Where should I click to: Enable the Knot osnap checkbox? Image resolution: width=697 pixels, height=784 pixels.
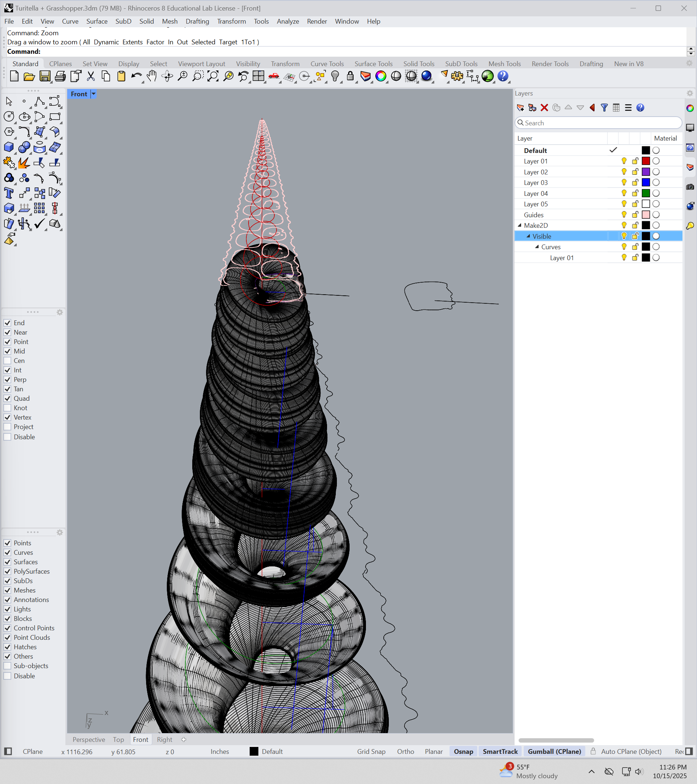point(8,408)
